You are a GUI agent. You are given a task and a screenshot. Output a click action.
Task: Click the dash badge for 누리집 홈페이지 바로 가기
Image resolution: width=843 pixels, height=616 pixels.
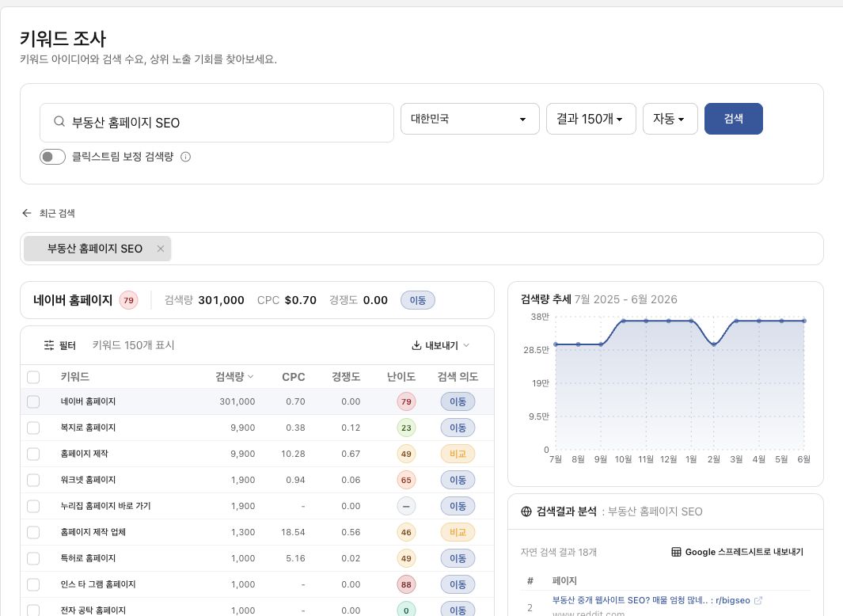tap(406, 506)
